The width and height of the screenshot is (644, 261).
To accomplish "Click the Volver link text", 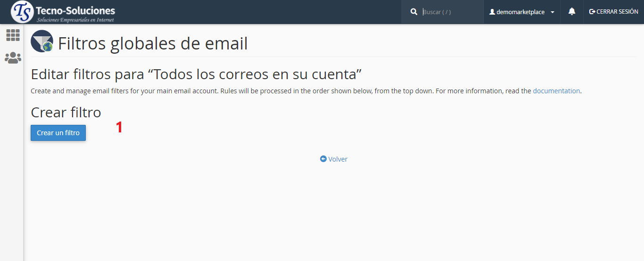I will (x=338, y=159).
